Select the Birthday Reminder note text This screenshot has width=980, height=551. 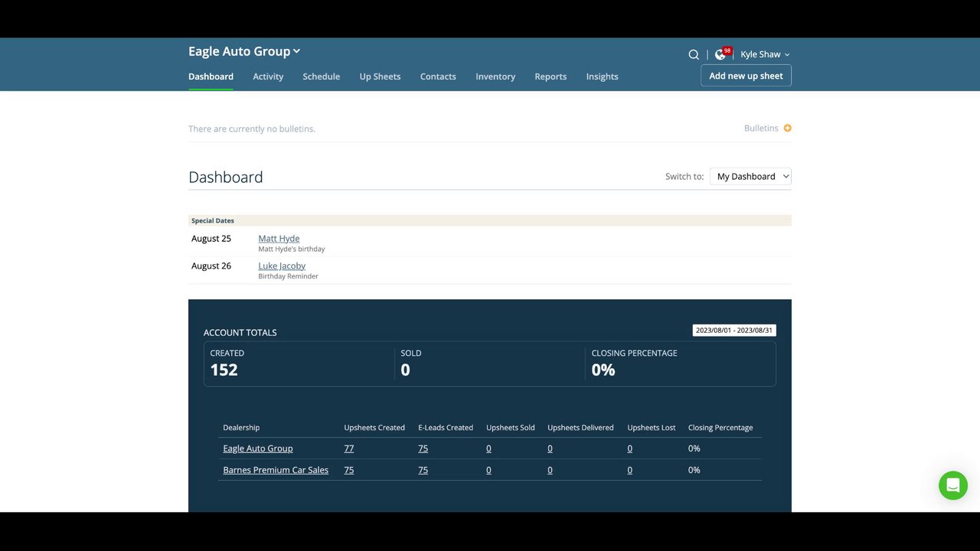click(x=288, y=276)
